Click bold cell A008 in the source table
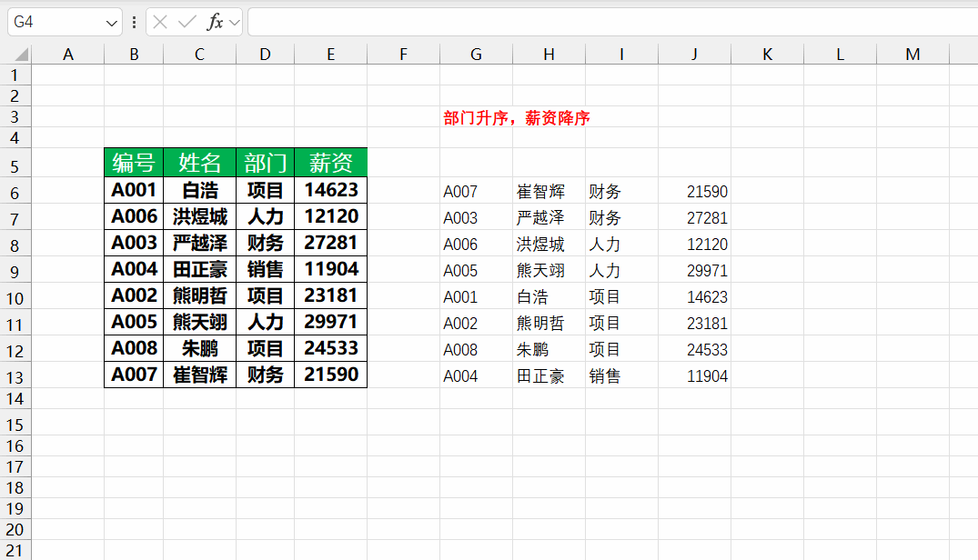 pos(134,348)
